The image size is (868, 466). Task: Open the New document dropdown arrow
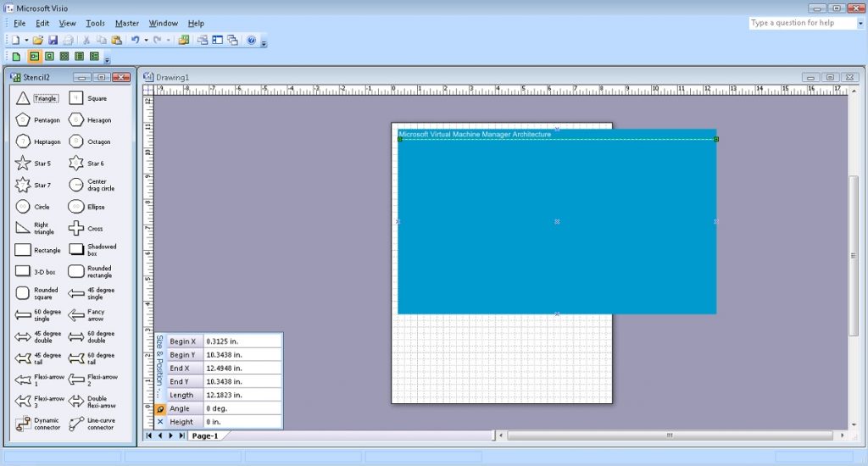tap(26, 40)
